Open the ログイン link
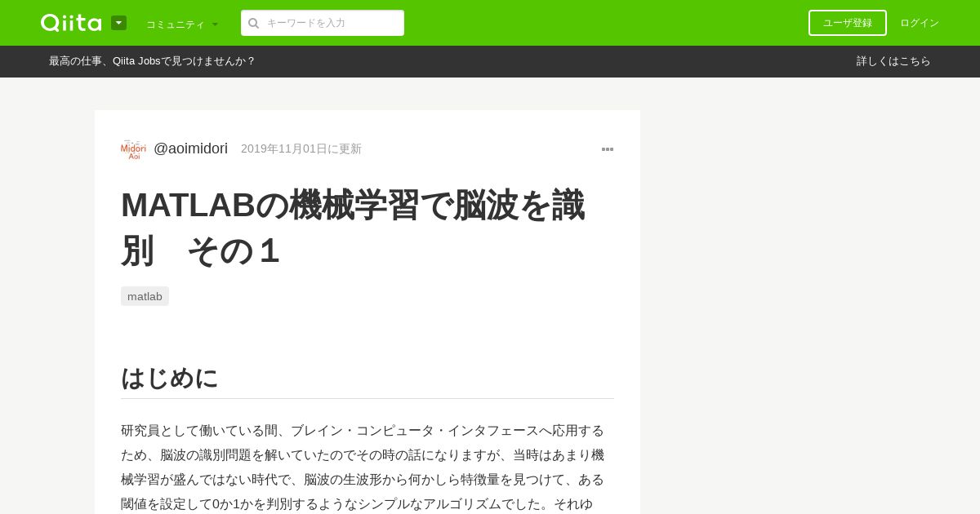 click(x=920, y=23)
